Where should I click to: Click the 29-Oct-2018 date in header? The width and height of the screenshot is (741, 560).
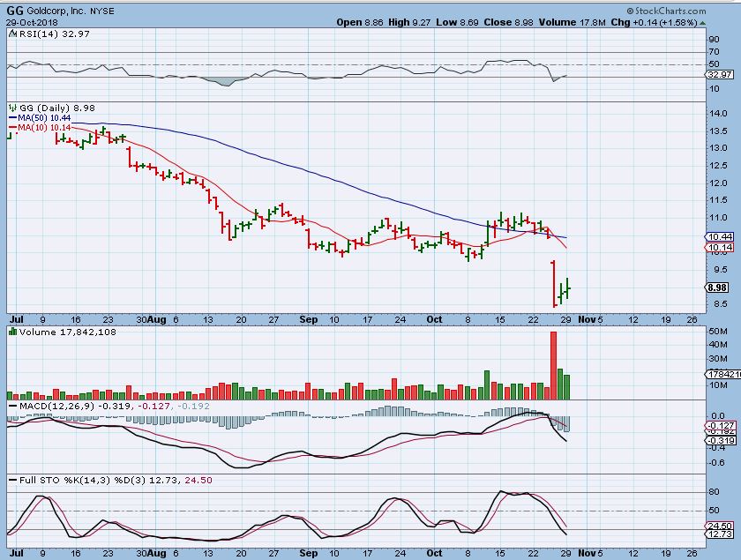(32, 23)
